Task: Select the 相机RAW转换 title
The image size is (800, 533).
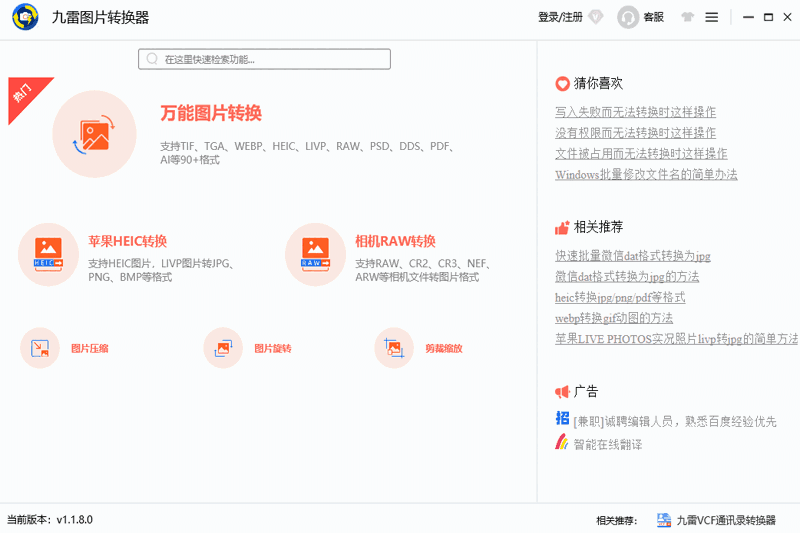Action: 395,241
